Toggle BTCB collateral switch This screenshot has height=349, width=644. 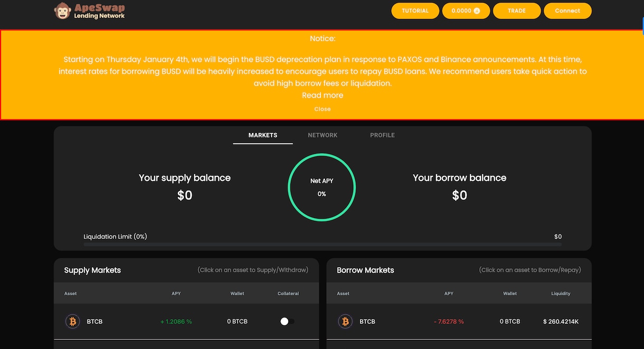(287, 321)
